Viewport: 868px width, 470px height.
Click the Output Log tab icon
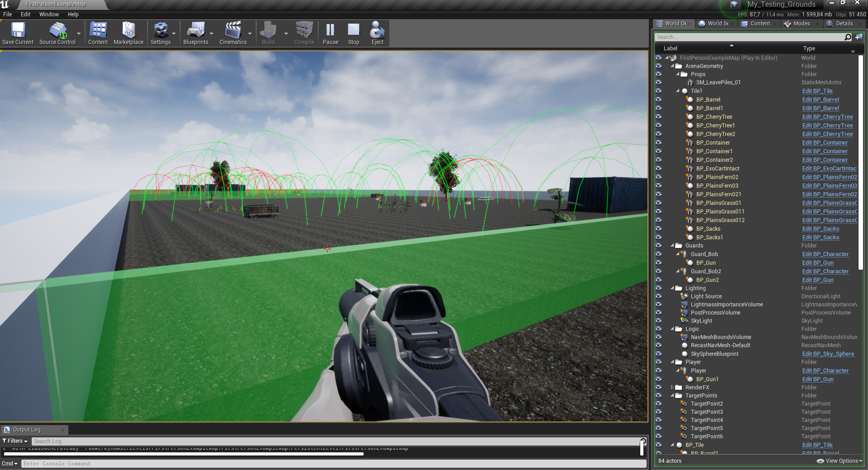click(x=7, y=430)
